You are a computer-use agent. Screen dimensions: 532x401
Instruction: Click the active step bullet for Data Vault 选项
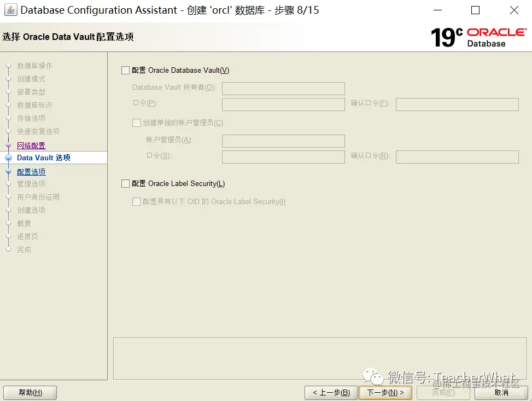tap(9, 158)
